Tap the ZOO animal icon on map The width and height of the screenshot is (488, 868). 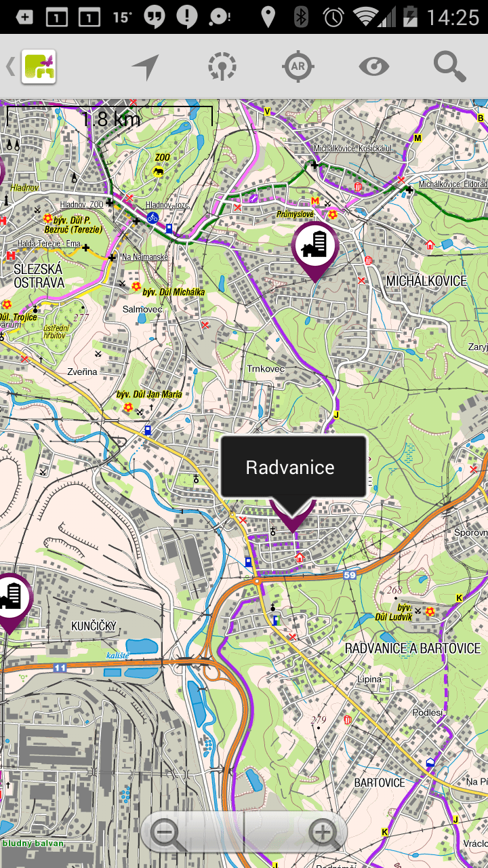[x=158, y=172]
